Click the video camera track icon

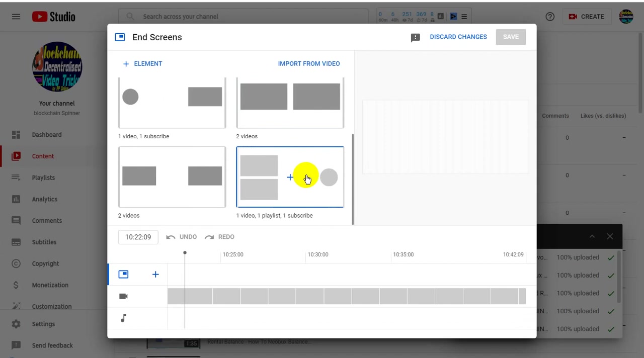(123, 296)
